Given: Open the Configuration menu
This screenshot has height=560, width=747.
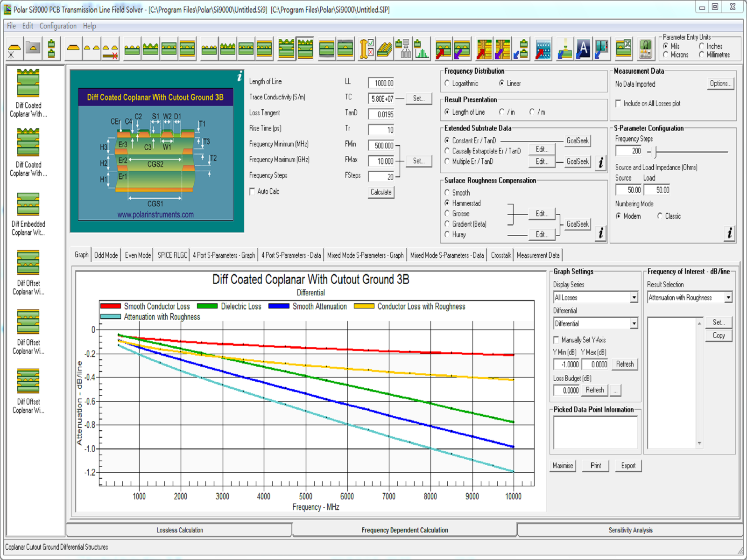Looking at the screenshot, I should 58,26.
